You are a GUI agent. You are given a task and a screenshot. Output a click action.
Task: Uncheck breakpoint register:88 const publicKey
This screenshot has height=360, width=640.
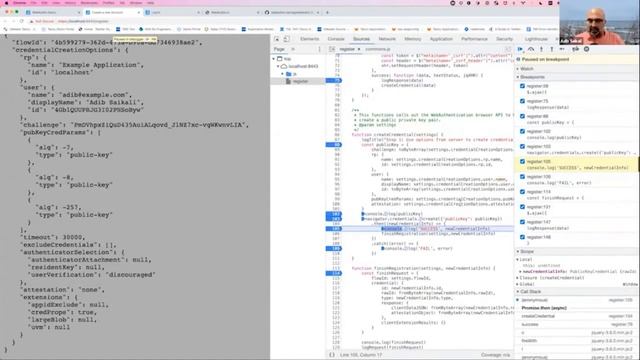(522, 116)
